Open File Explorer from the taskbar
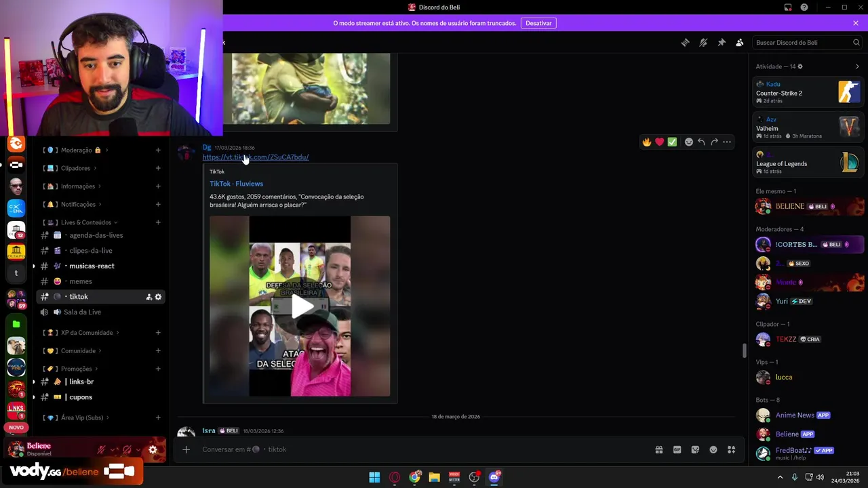The image size is (868, 488). [x=434, y=477]
